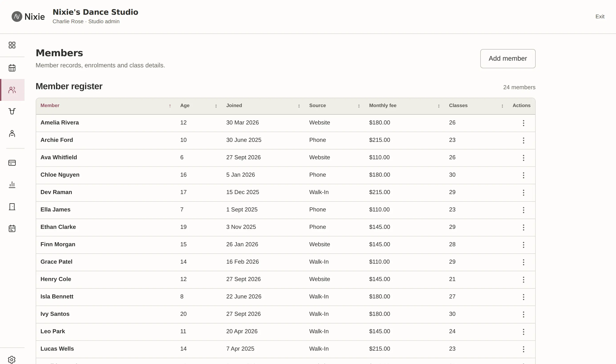Open the settings gear icon
The height and width of the screenshot is (364, 616).
[12, 360]
